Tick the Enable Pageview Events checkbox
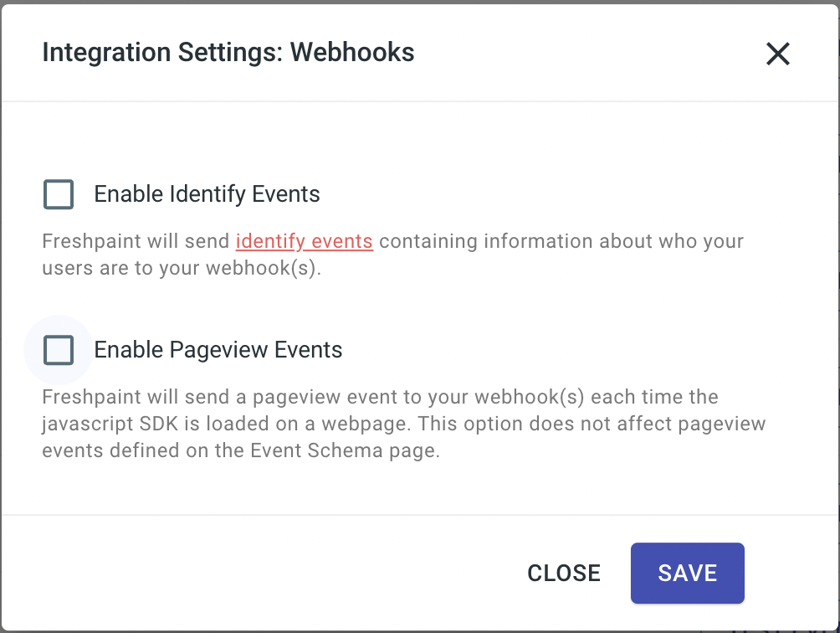This screenshot has height=633, width=840. point(59,350)
